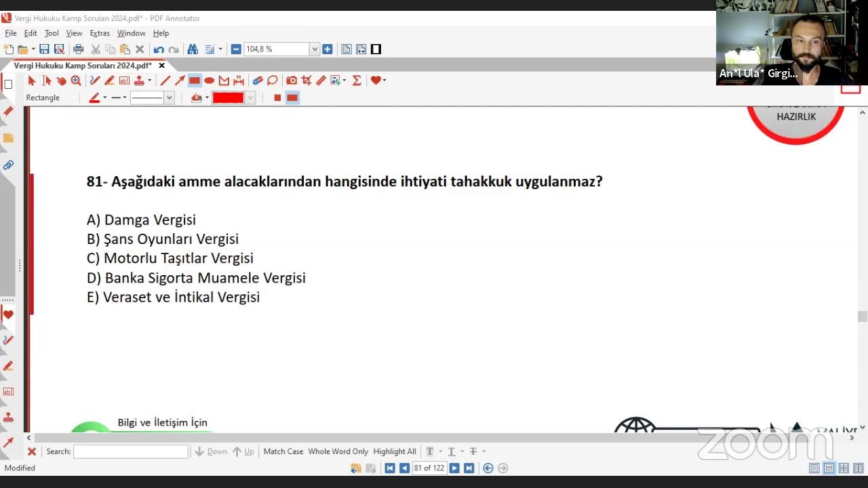This screenshot has width=868, height=488.
Task: Expand the insert image dropdown
Action: tap(344, 80)
